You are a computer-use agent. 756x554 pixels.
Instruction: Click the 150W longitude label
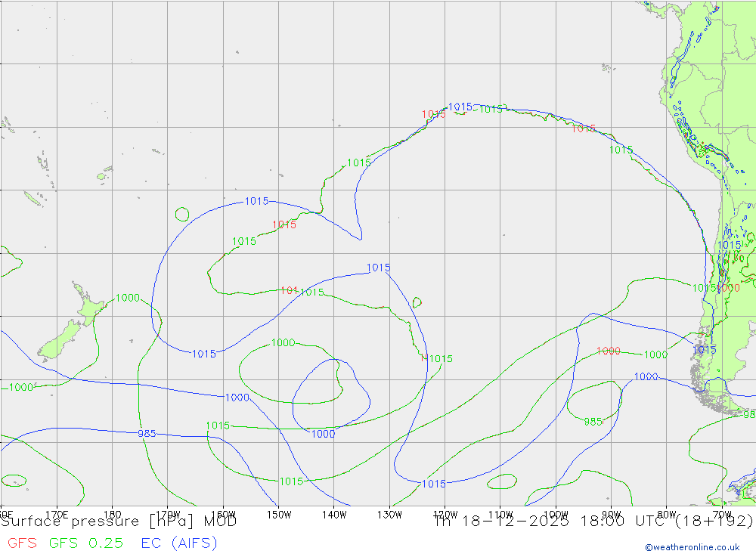[x=279, y=515]
